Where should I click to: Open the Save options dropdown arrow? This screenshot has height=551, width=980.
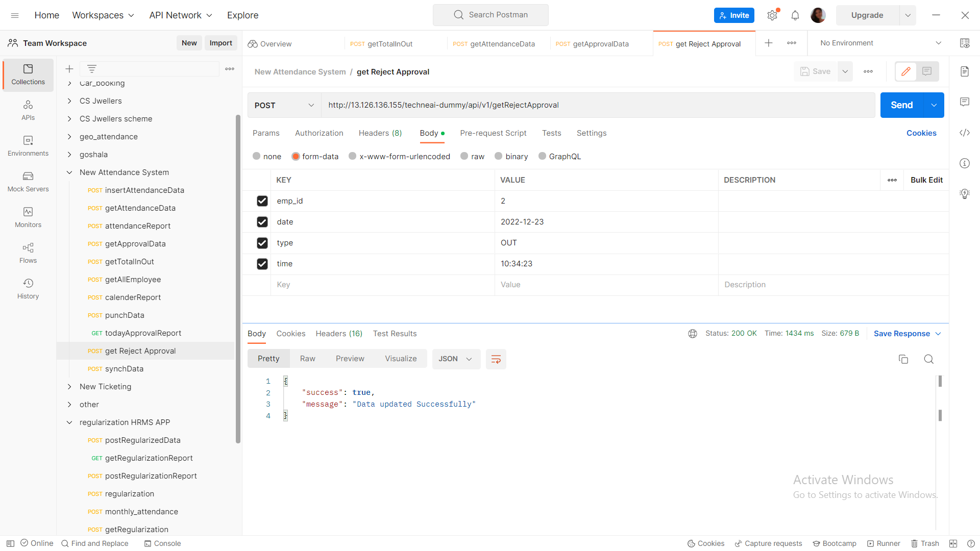coord(845,71)
